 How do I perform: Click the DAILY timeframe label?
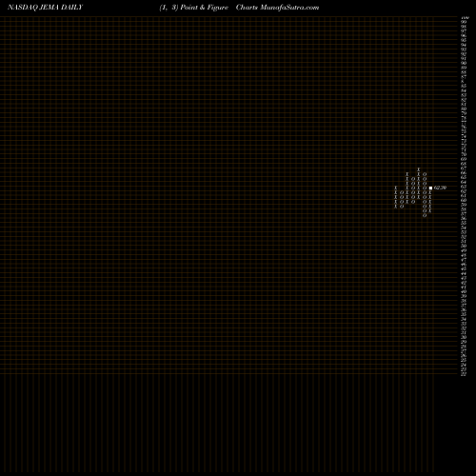pos(72,8)
